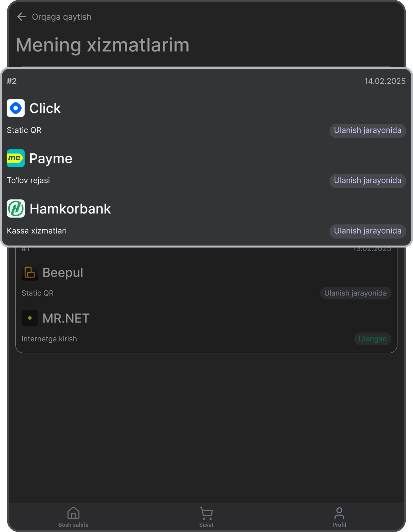Tap the back arrow icon
The width and height of the screenshot is (413, 532).
coord(21,17)
